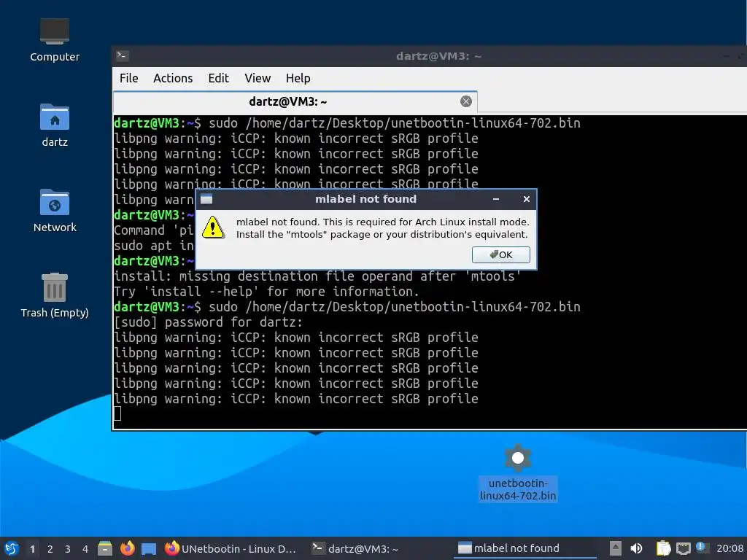
Task: Open the volume control tray icon
Action: 636,548
